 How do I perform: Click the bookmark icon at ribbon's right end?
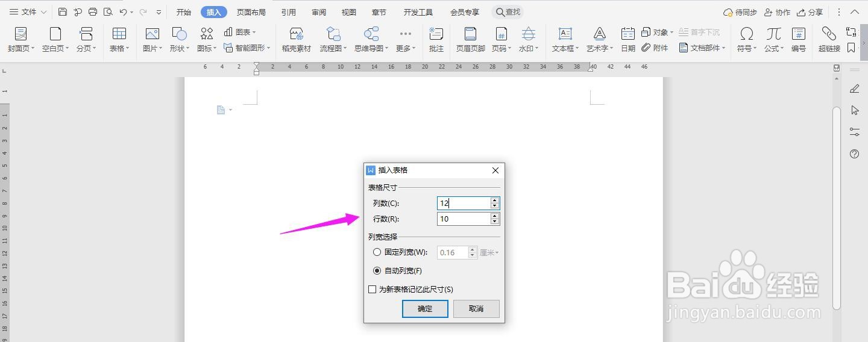(851, 48)
